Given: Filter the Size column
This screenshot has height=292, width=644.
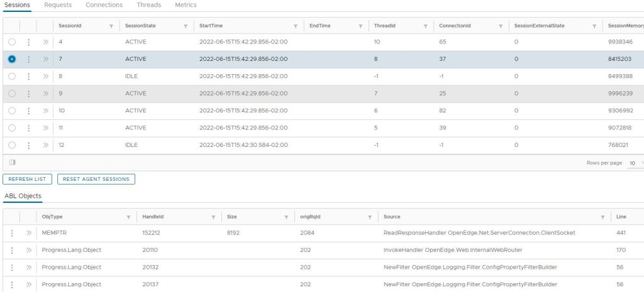Looking at the screenshot, I should click(286, 217).
